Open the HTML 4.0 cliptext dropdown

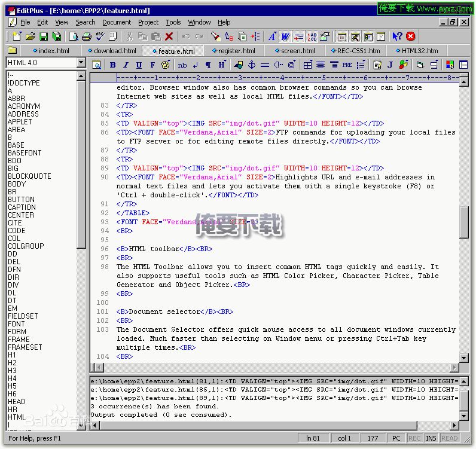click(x=81, y=63)
